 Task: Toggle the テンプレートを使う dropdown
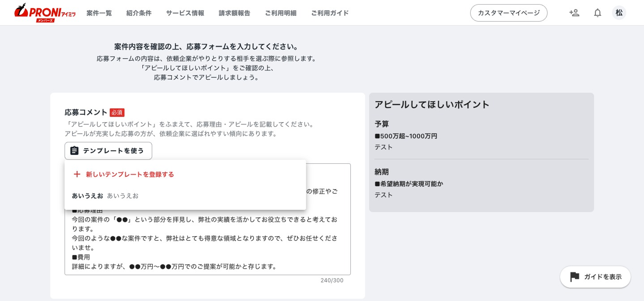click(108, 151)
